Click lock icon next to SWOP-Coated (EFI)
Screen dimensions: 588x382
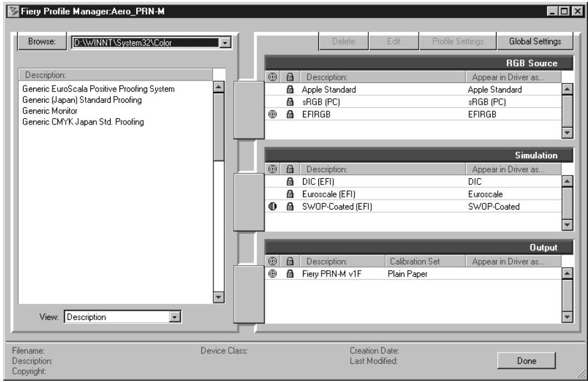click(290, 206)
